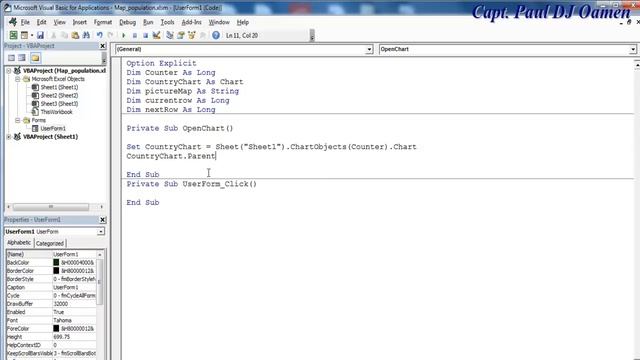The width and height of the screenshot is (640, 360).
Task: Open the Insert menu
Action: point(80,22)
